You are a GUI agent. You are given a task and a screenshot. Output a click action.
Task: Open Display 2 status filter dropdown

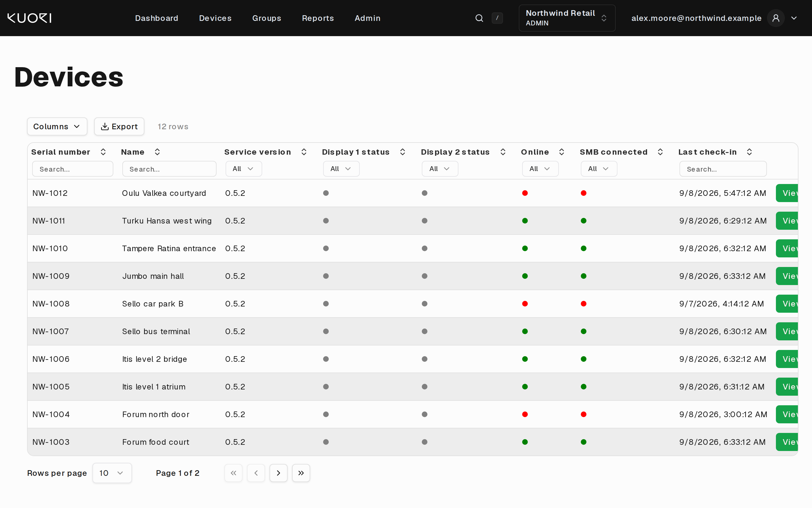[440, 169]
